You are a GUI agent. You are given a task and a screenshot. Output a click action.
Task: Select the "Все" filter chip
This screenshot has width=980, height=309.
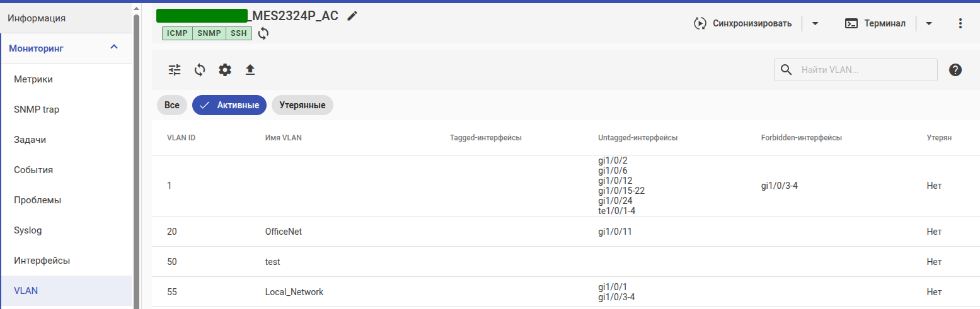[172, 105]
